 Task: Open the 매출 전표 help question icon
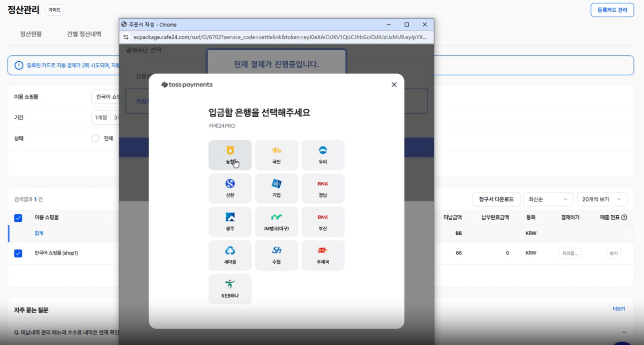(x=624, y=217)
